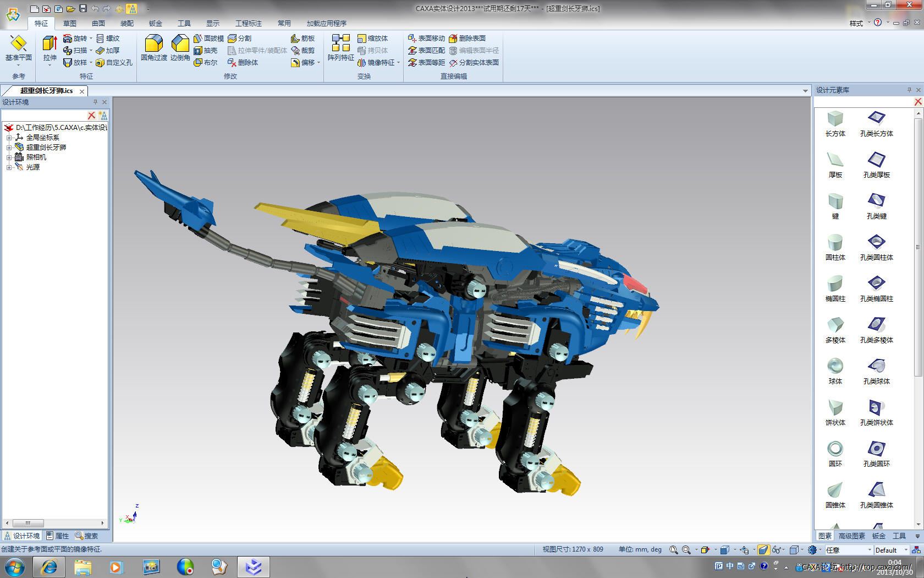Click the save icon in quick access toolbar
This screenshot has width=924, height=578.
point(83,8)
